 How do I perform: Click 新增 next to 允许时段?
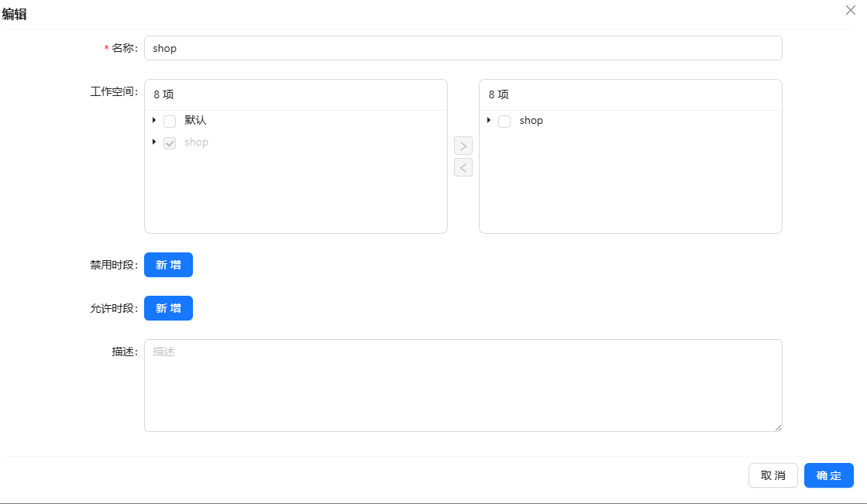pyautogui.click(x=168, y=307)
